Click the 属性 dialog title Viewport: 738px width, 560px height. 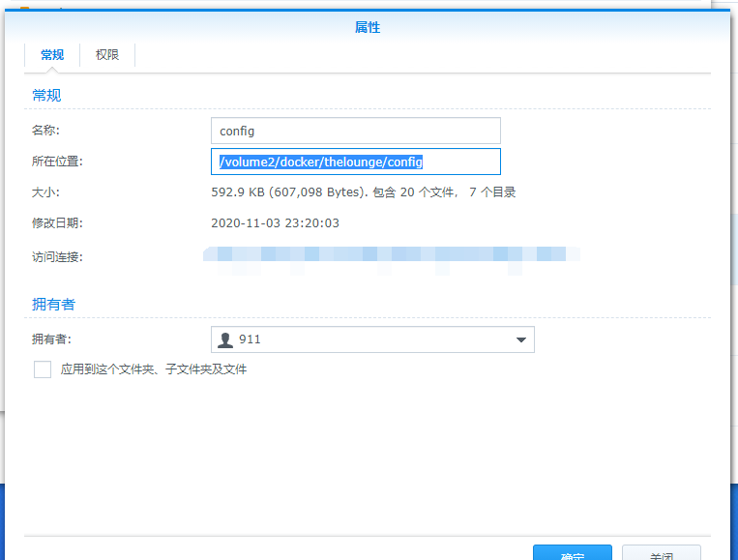[x=368, y=27]
